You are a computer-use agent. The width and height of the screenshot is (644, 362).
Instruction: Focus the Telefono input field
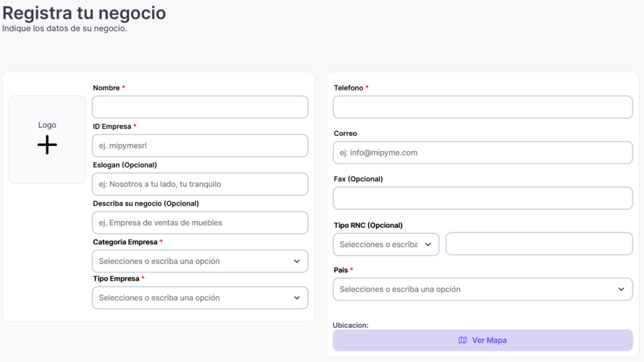pos(482,107)
